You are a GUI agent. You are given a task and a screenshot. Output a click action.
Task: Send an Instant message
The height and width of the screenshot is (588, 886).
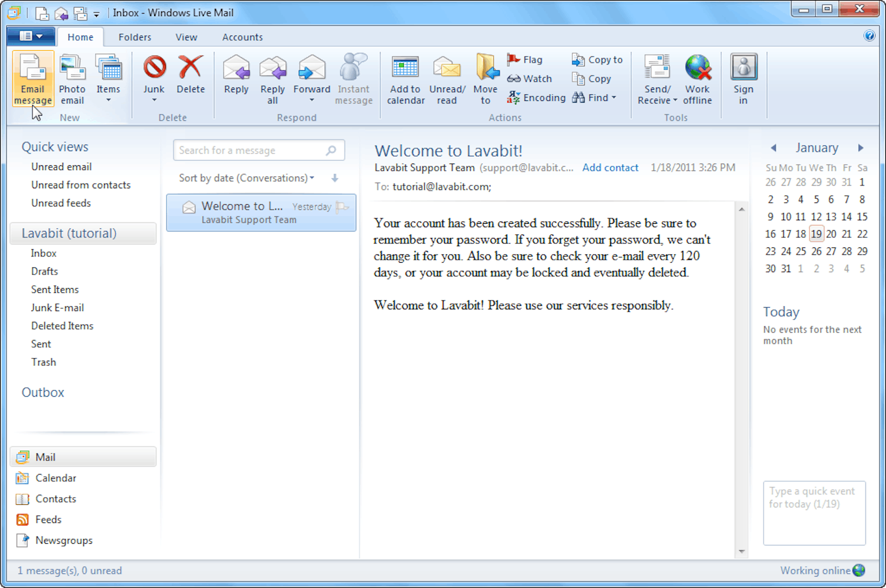pyautogui.click(x=353, y=79)
